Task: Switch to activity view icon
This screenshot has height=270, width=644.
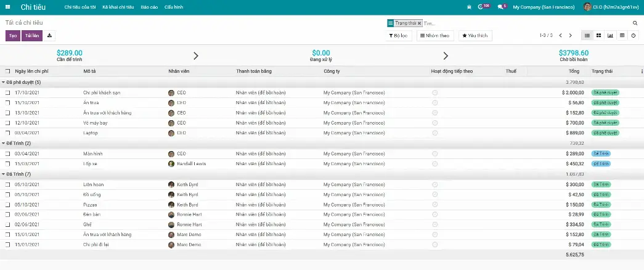Action: pos(634,36)
